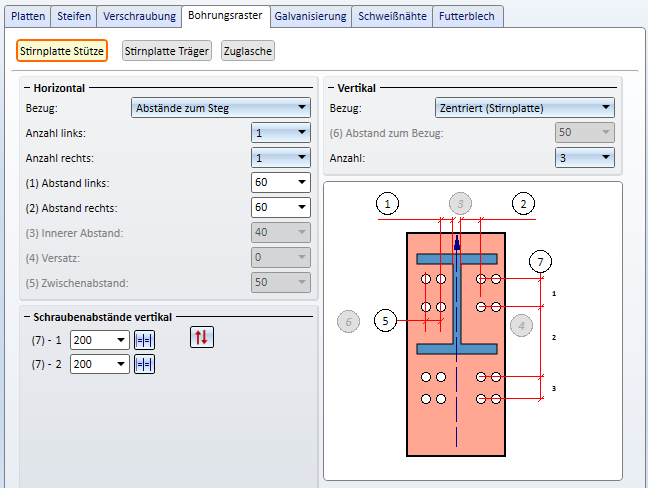Click the red swap arrows icon
648x488 pixels.
201,338
